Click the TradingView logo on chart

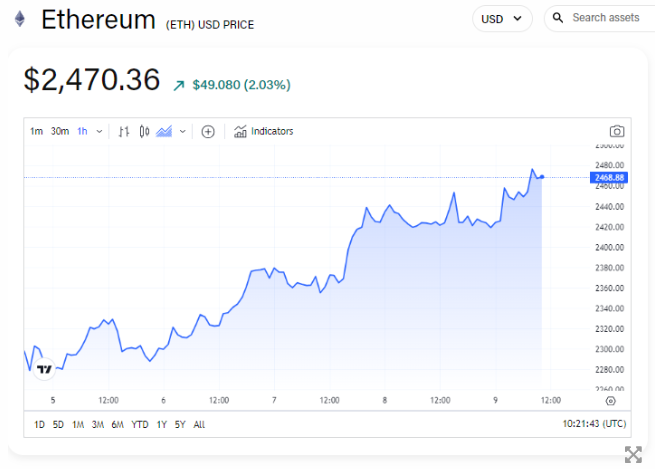pos(44,369)
